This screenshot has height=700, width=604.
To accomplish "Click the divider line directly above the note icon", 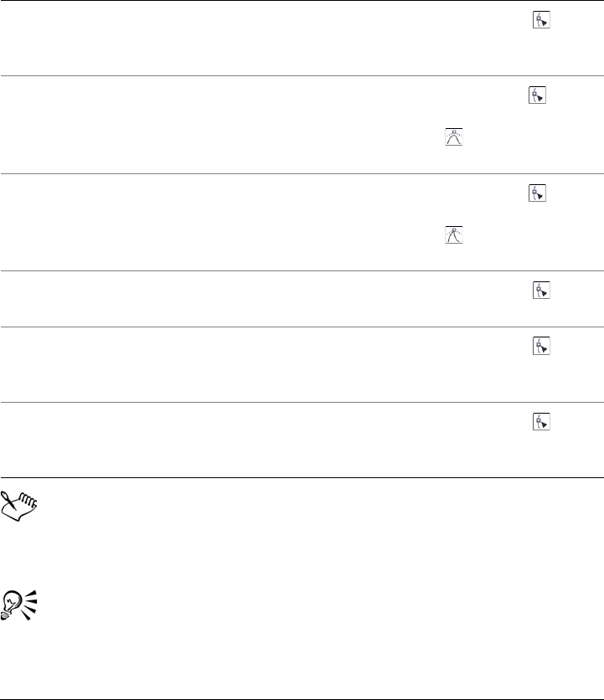I will 302,478.
